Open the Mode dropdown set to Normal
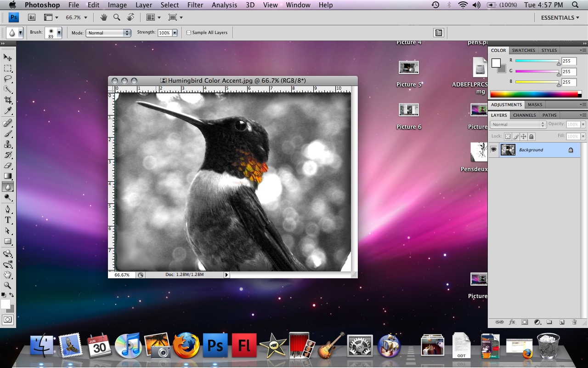588x368 pixels. click(x=108, y=33)
